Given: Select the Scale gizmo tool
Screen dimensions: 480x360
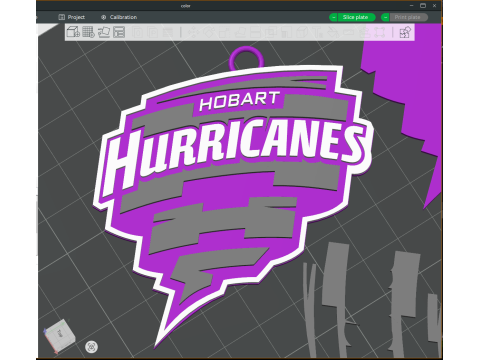Looking at the screenshot, I should point(223,32).
